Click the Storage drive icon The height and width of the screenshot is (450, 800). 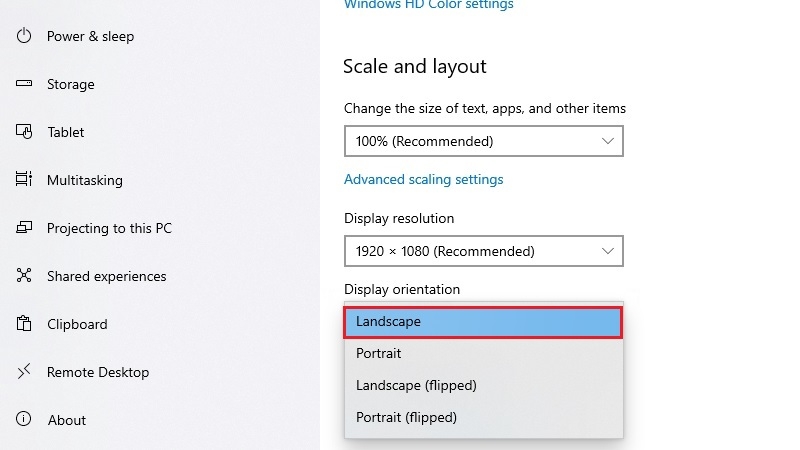[x=24, y=83]
